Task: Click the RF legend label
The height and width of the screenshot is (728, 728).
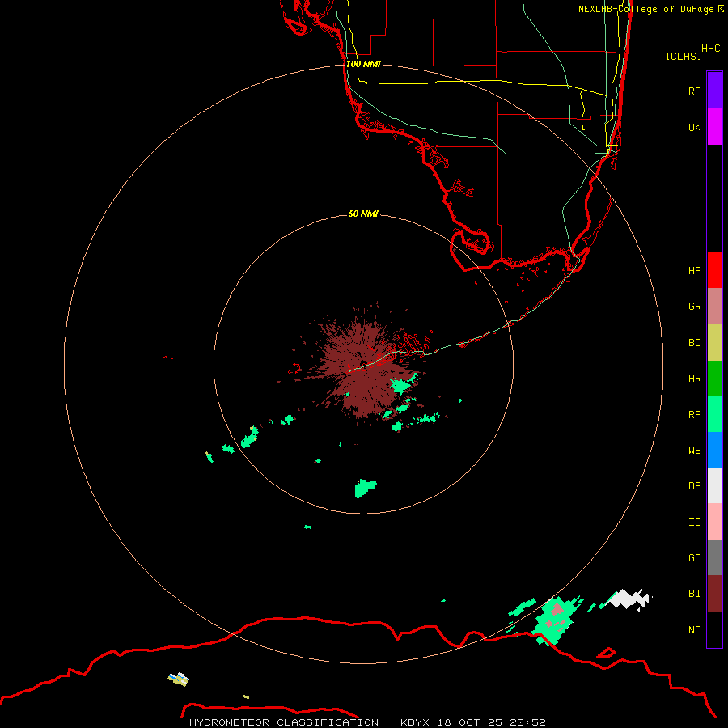Action: coord(694,91)
